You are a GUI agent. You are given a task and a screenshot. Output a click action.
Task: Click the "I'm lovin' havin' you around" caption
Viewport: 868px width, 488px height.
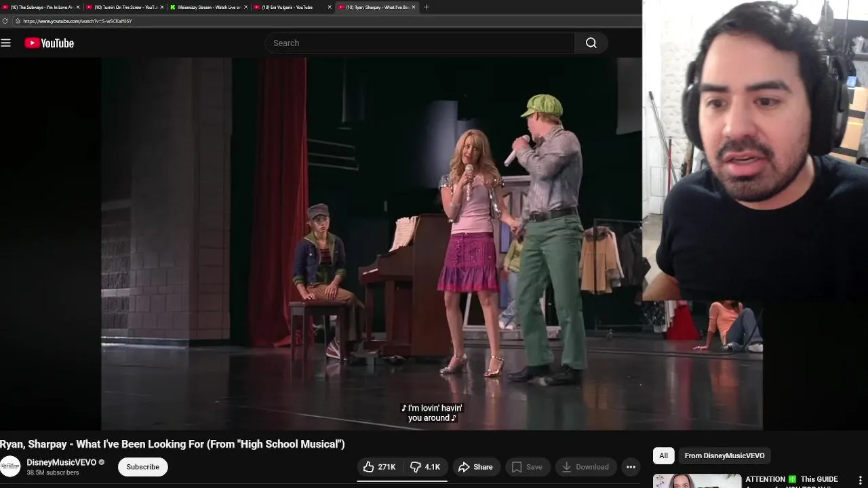click(431, 413)
